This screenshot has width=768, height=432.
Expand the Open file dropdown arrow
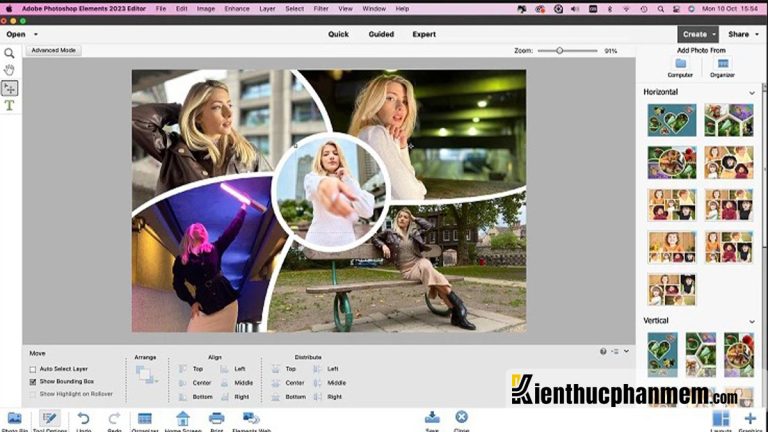[x=35, y=34]
